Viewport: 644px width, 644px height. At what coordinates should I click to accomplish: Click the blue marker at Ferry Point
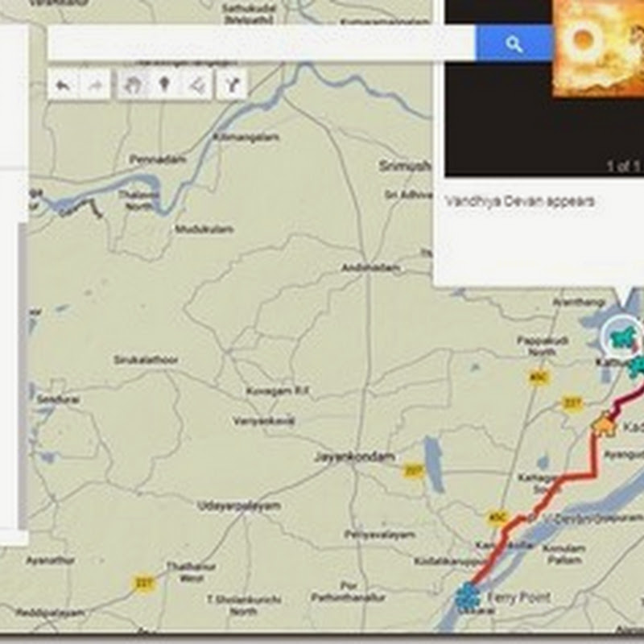[x=468, y=595]
